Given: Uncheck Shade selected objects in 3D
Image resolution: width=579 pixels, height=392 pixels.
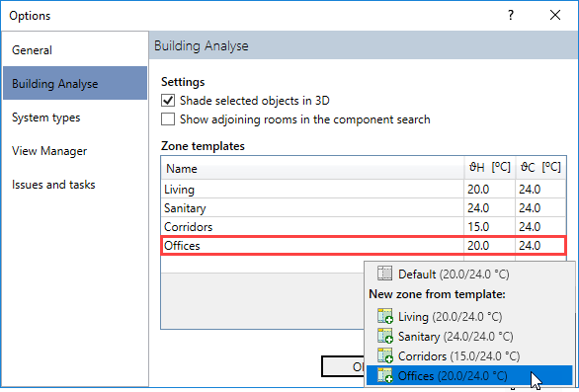Looking at the screenshot, I should point(168,101).
